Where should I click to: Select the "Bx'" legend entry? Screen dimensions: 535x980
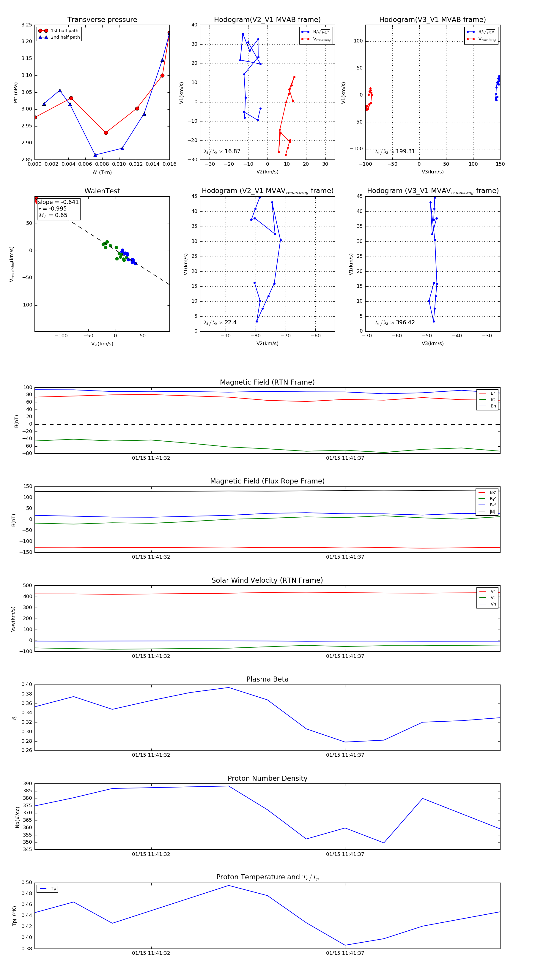487,492
